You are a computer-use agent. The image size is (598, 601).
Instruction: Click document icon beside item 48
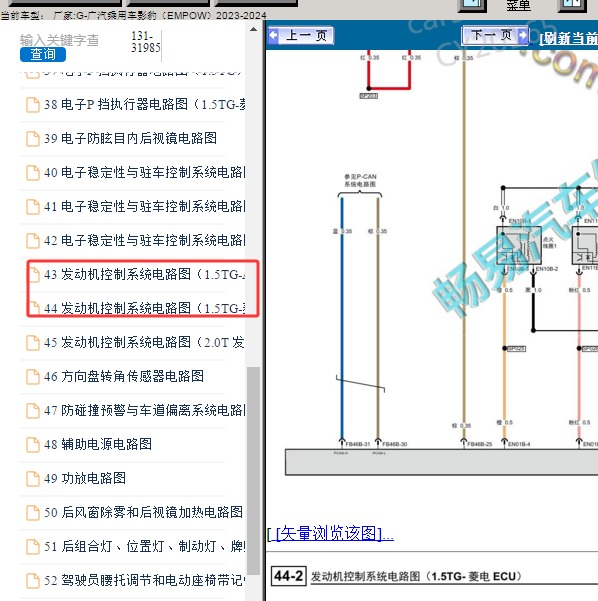coord(33,445)
